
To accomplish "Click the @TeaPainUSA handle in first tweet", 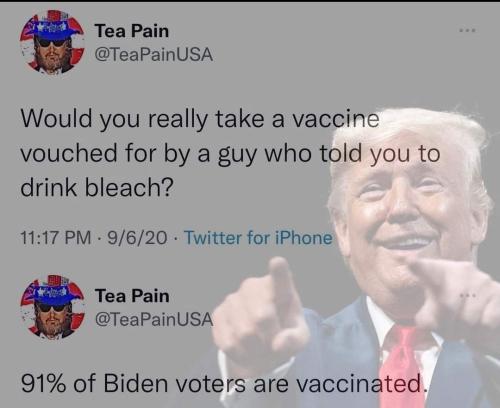I will click(x=154, y=55).
